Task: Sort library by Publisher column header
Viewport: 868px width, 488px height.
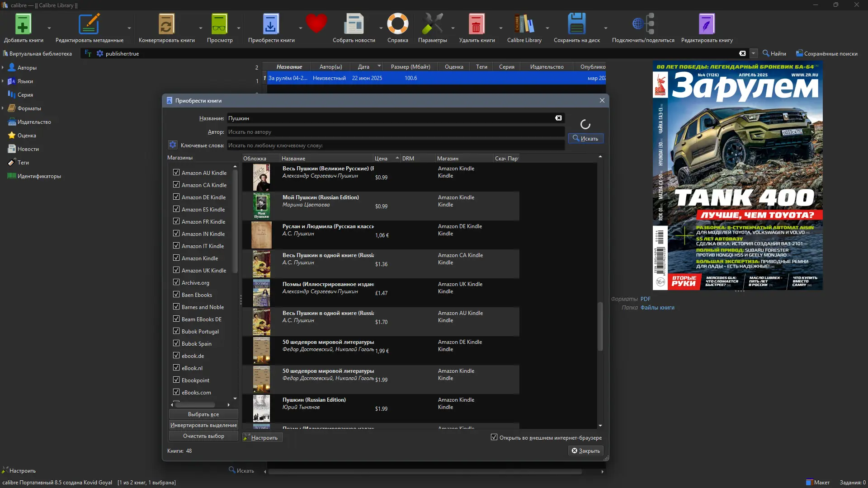Action: pos(547,67)
